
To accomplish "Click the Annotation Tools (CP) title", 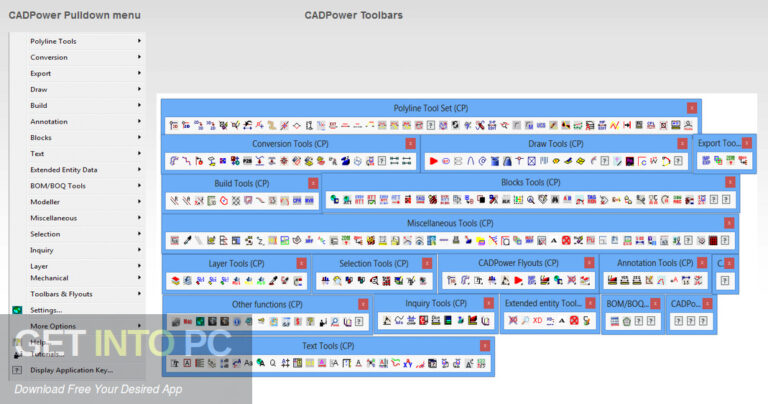I will (x=655, y=263).
